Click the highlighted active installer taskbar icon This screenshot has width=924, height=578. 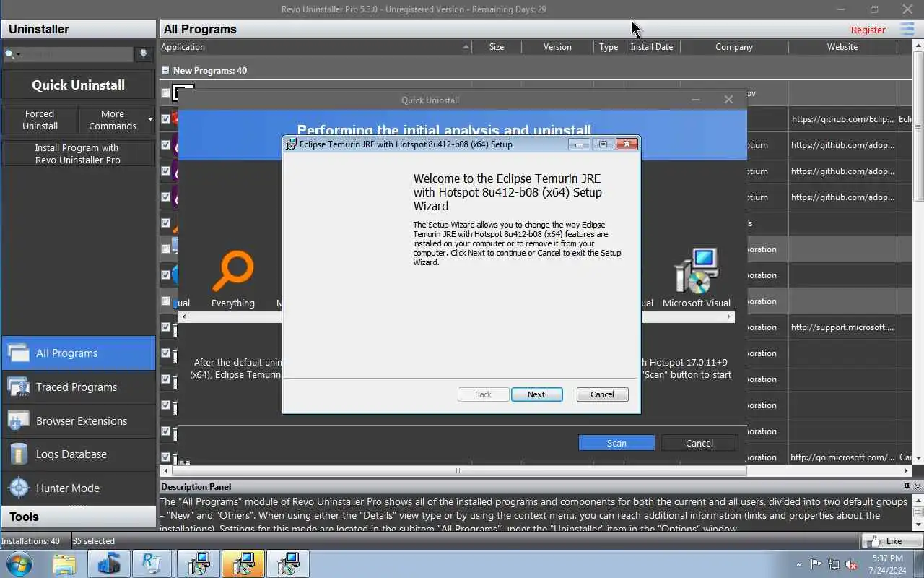tap(243, 564)
